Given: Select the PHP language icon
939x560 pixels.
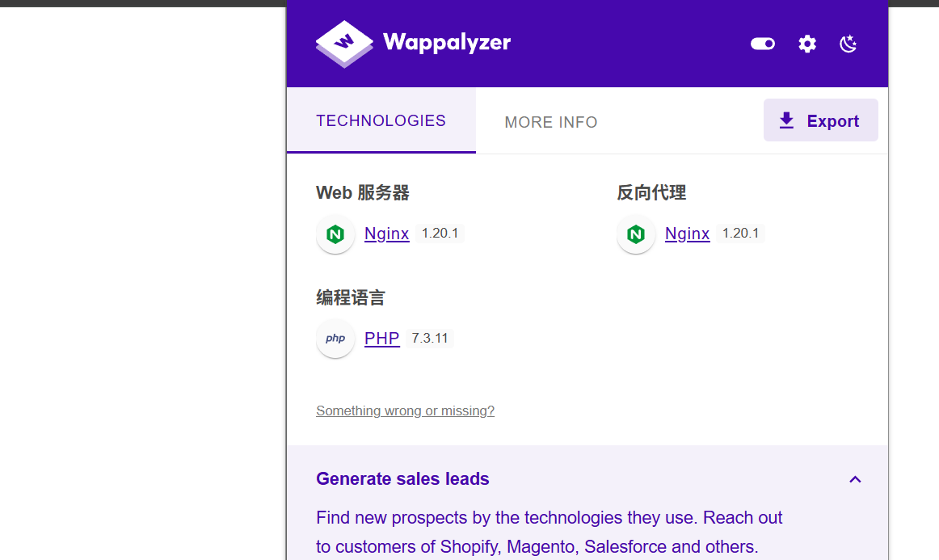Looking at the screenshot, I should (335, 339).
